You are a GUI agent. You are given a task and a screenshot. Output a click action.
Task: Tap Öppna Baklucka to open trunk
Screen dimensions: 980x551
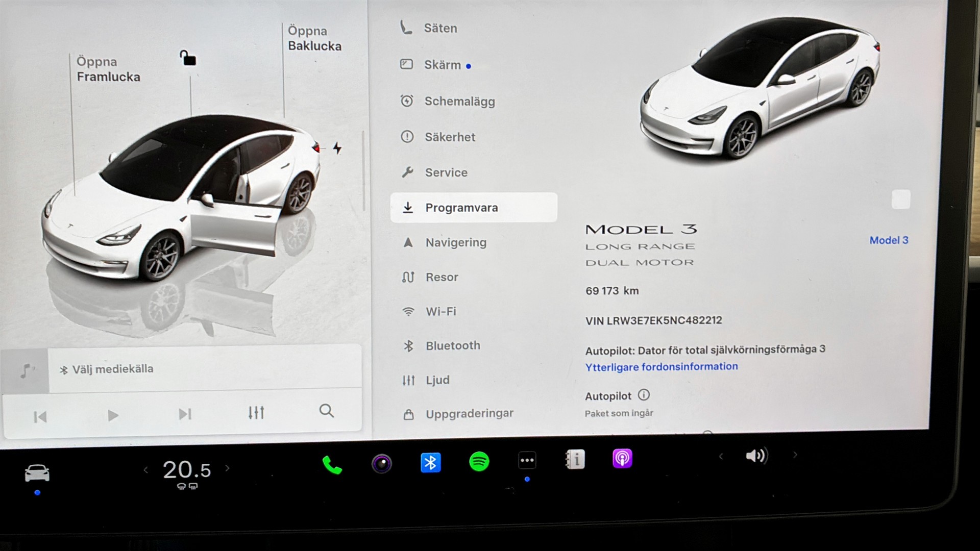(x=314, y=38)
